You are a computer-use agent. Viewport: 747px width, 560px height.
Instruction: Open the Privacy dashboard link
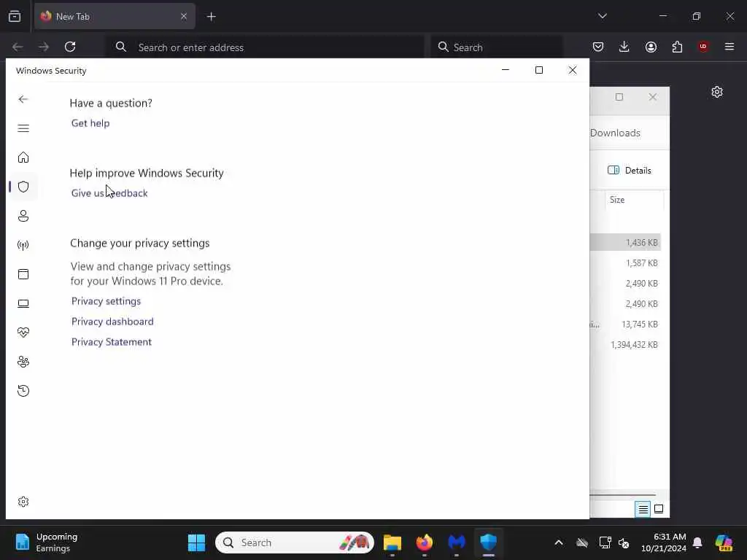[112, 322]
